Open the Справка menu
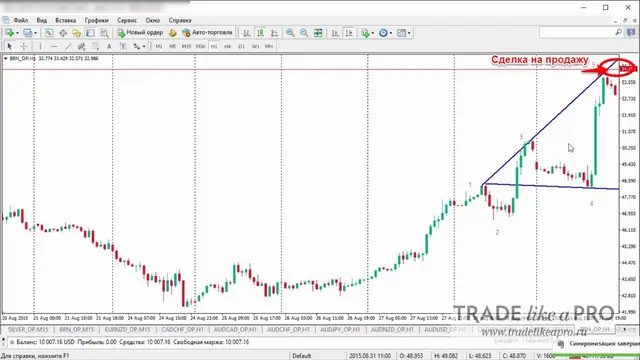Screen dimensions: 640x360 point(180,20)
